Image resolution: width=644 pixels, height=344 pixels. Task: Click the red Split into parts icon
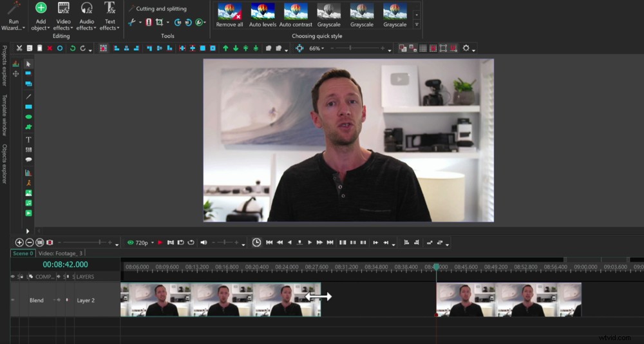pos(149,22)
